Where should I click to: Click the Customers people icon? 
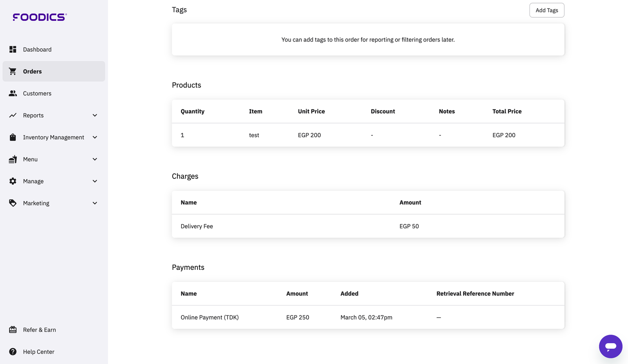(13, 93)
